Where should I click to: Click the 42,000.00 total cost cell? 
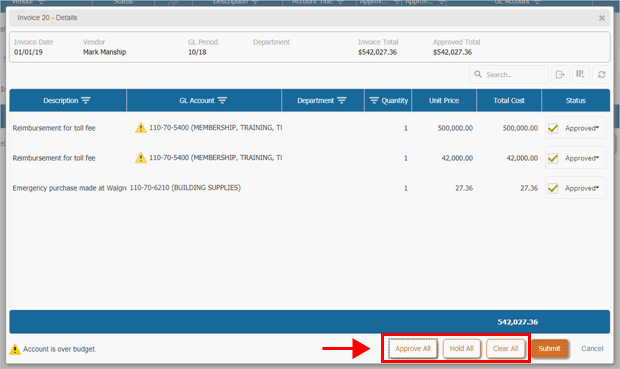pos(522,158)
